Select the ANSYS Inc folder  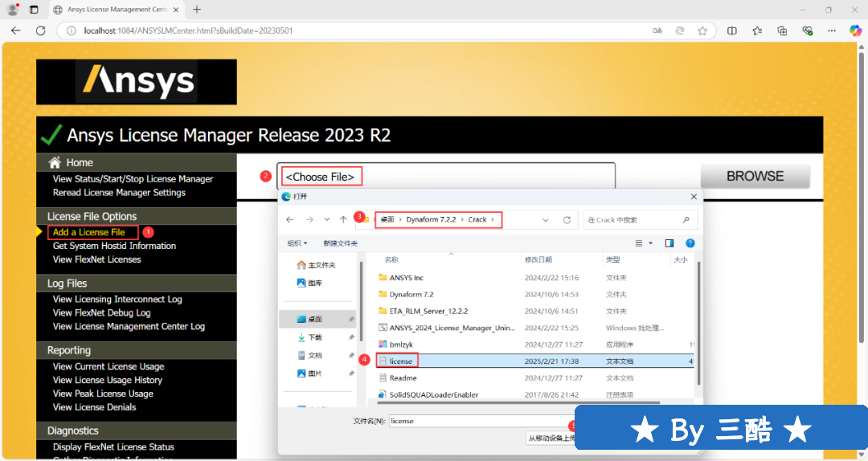[x=407, y=278]
